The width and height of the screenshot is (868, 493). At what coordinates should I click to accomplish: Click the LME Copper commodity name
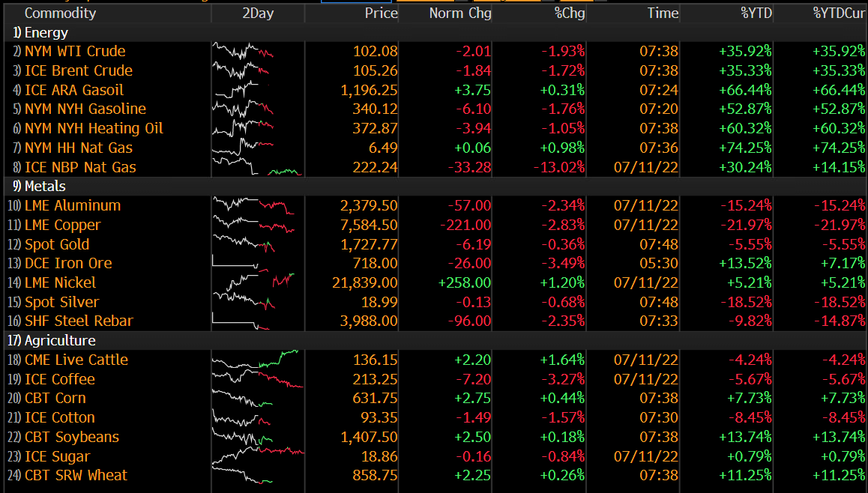pyautogui.click(x=62, y=225)
